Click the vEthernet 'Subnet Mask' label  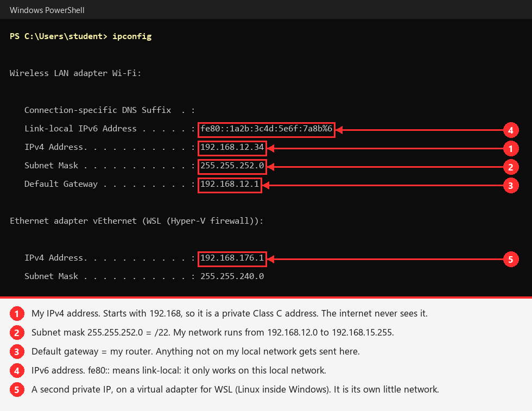pos(51,276)
